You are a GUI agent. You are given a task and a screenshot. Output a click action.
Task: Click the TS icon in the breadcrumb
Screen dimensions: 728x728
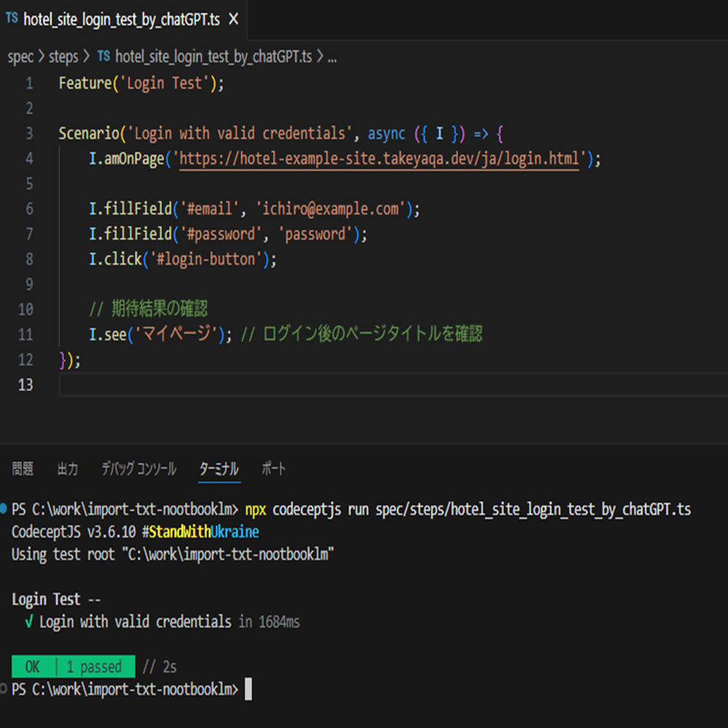pyautogui.click(x=103, y=56)
